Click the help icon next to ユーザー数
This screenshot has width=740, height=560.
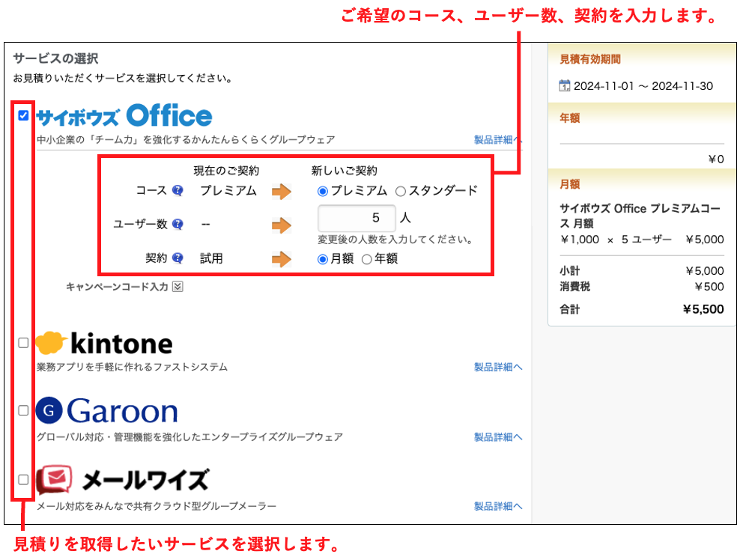pos(178,224)
